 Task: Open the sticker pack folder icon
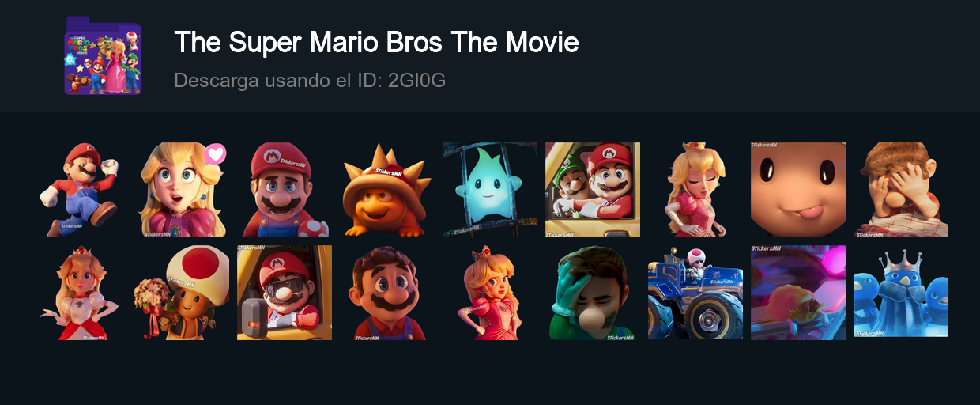click(x=103, y=55)
